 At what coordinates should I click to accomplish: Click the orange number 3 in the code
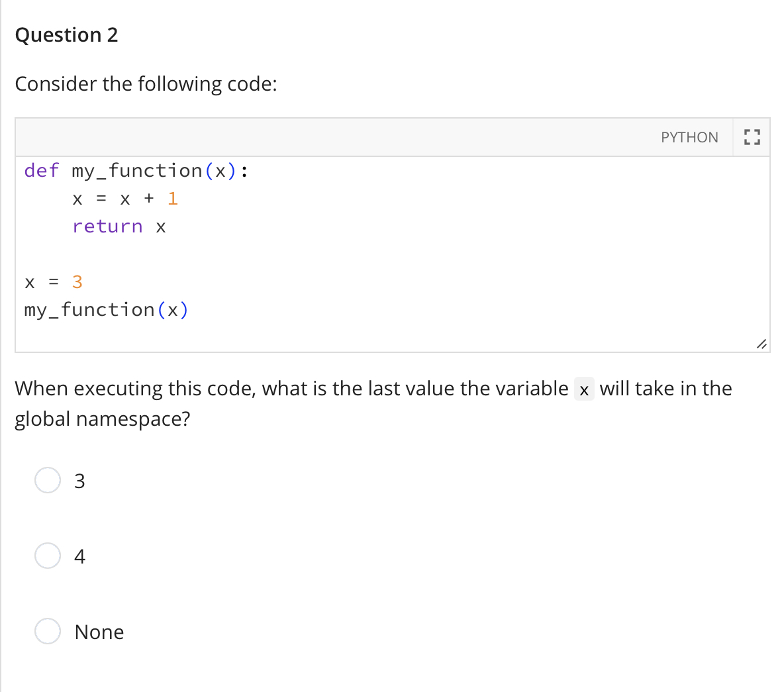click(x=77, y=282)
